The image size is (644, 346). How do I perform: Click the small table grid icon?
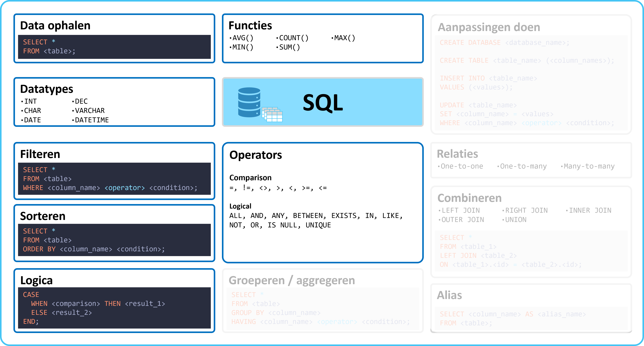click(x=272, y=115)
